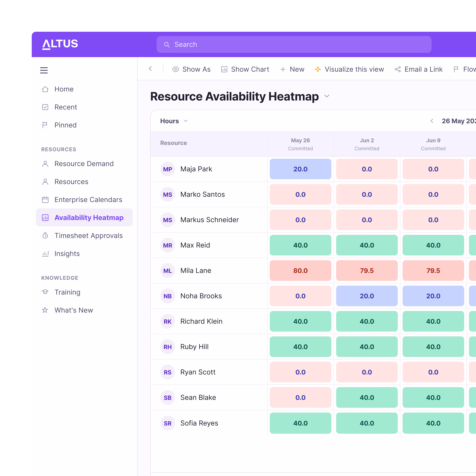Click the Flow flag icon
The image size is (476, 476).
pyautogui.click(x=456, y=69)
